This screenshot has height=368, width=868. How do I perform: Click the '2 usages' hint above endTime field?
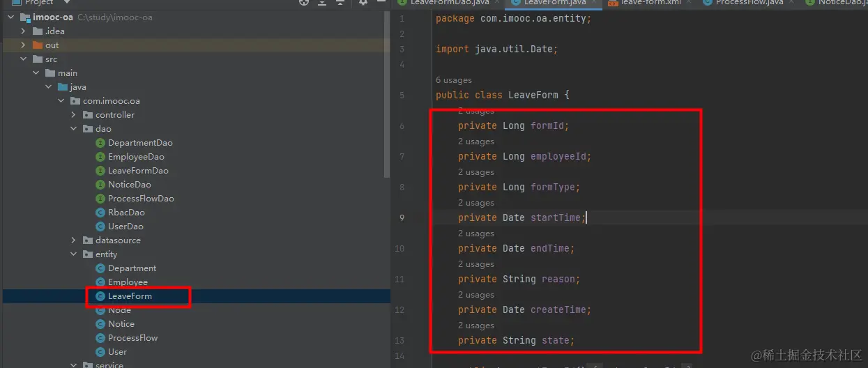(476, 233)
